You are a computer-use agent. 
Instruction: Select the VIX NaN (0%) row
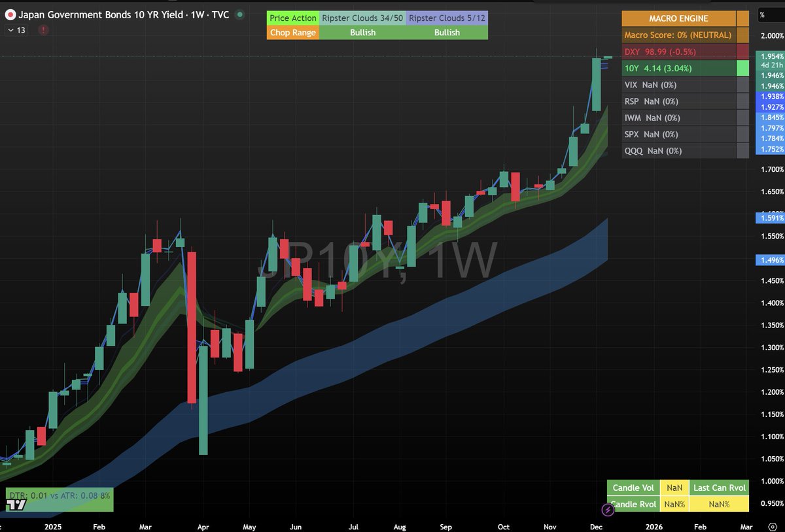tap(678, 85)
